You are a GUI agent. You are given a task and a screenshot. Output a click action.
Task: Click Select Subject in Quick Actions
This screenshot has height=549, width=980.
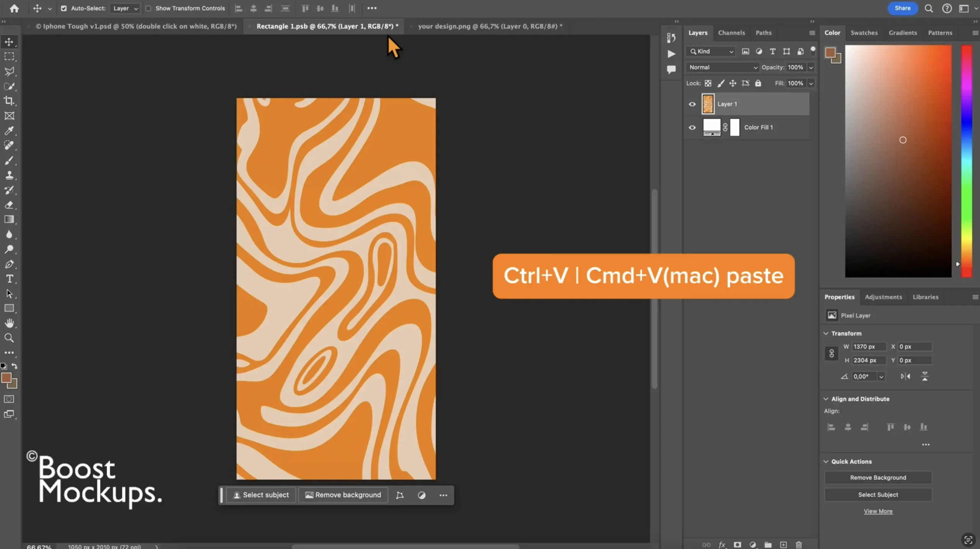coord(878,495)
